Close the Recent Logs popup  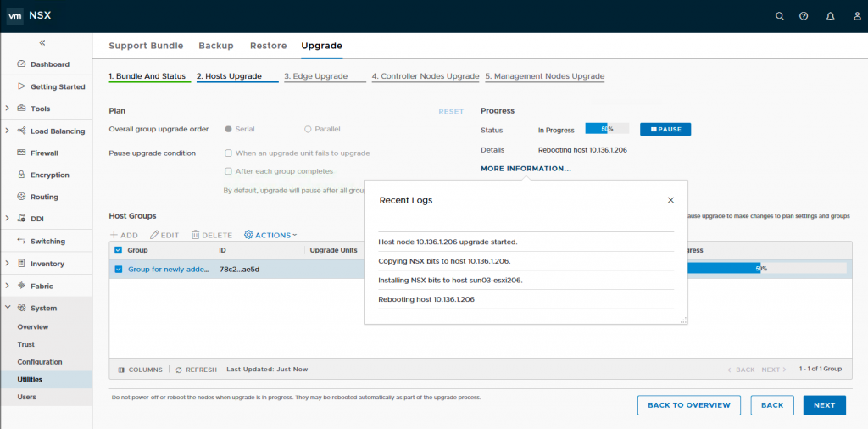click(670, 200)
